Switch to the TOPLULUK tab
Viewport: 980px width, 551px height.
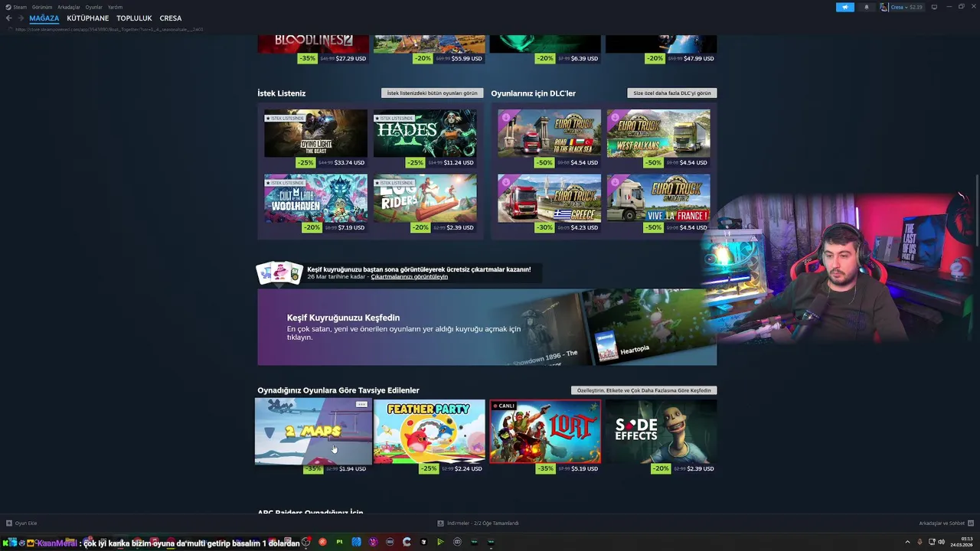point(134,18)
